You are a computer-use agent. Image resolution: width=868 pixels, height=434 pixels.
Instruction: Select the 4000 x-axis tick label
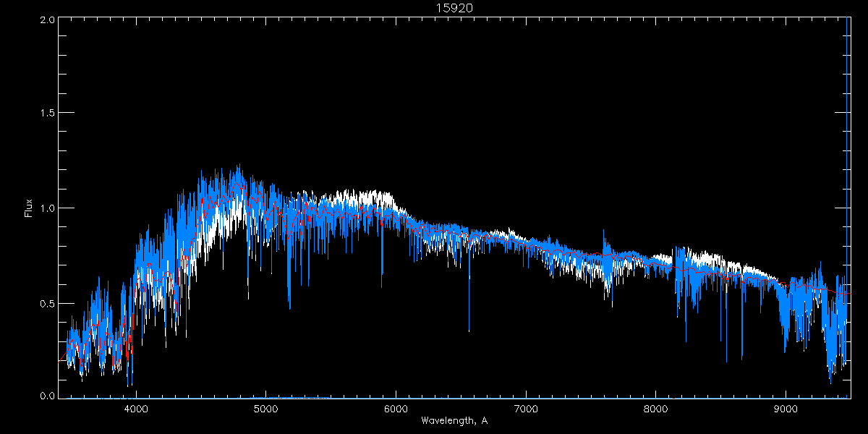[x=136, y=408]
